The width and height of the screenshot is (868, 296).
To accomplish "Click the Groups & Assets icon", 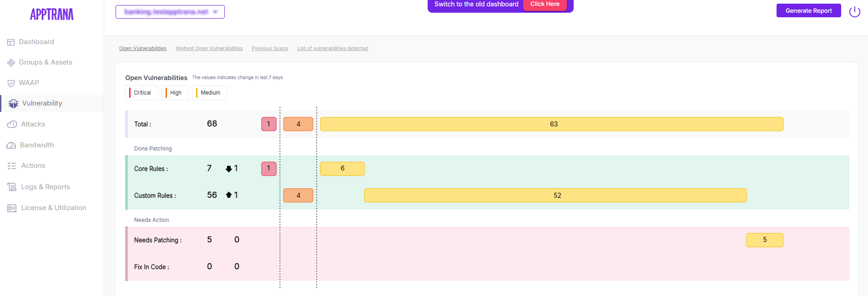I will [x=11, y=63].
